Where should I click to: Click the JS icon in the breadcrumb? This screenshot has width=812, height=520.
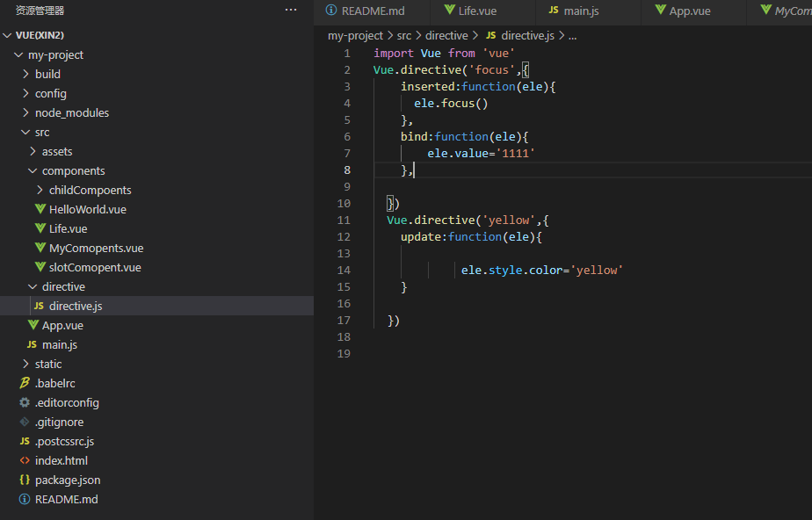click(x=491, y=35)
